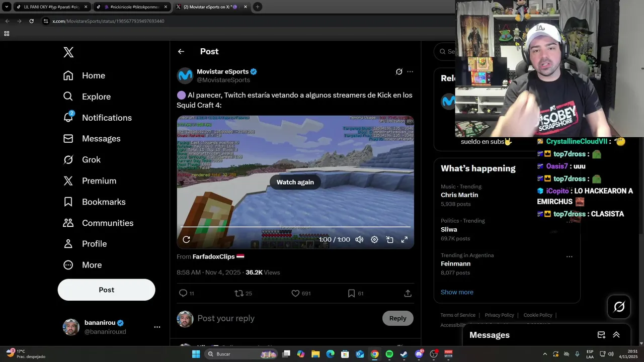
Task: Mute the video with the speaker icon
Action: pyautogui.click(x=359, y=239)
